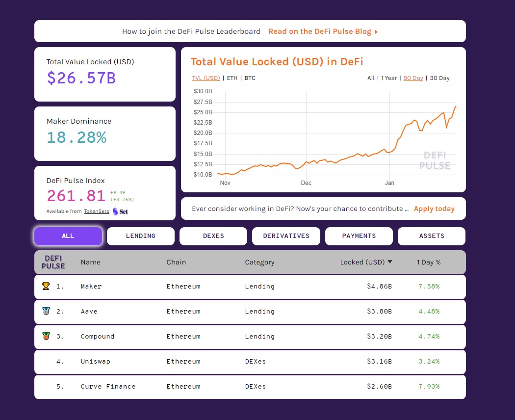Show the 1 Year chart range

(389, 78)
